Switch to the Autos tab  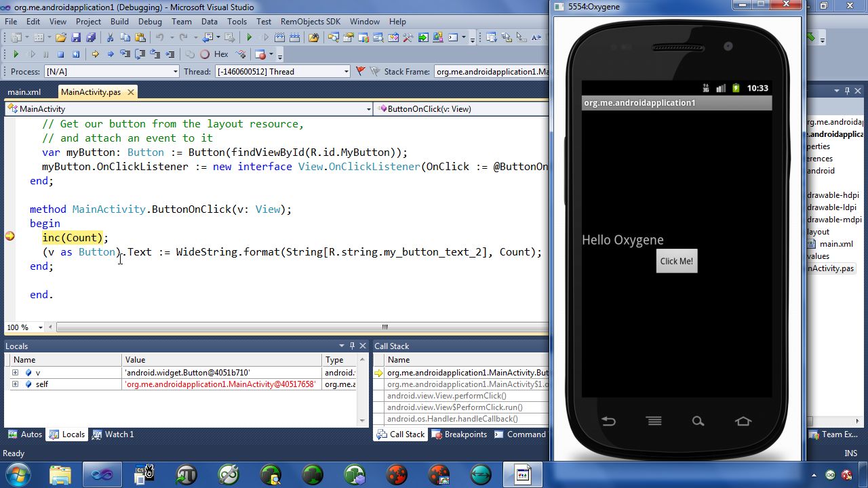point(25,434)
